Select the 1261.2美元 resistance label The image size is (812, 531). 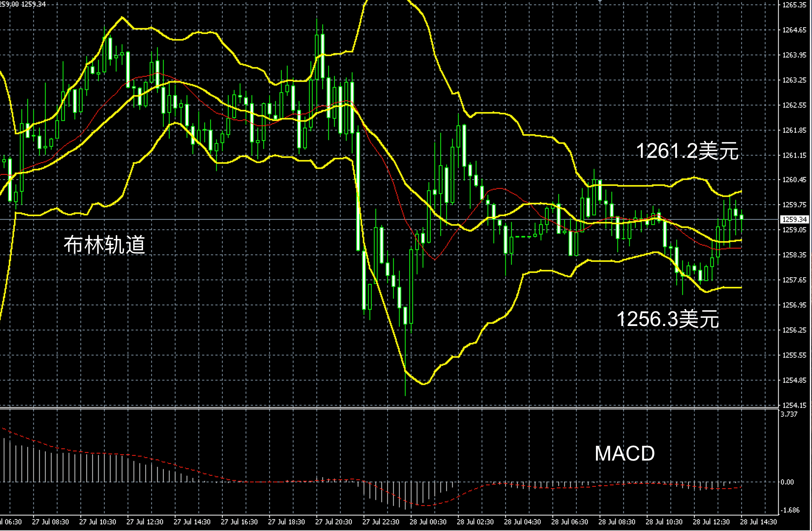tap(687, 151)
